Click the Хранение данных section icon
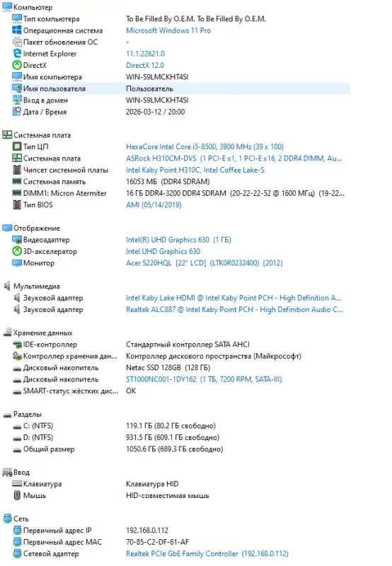Image resolution: width=392 pixels, height=566 pixels. 7,333
